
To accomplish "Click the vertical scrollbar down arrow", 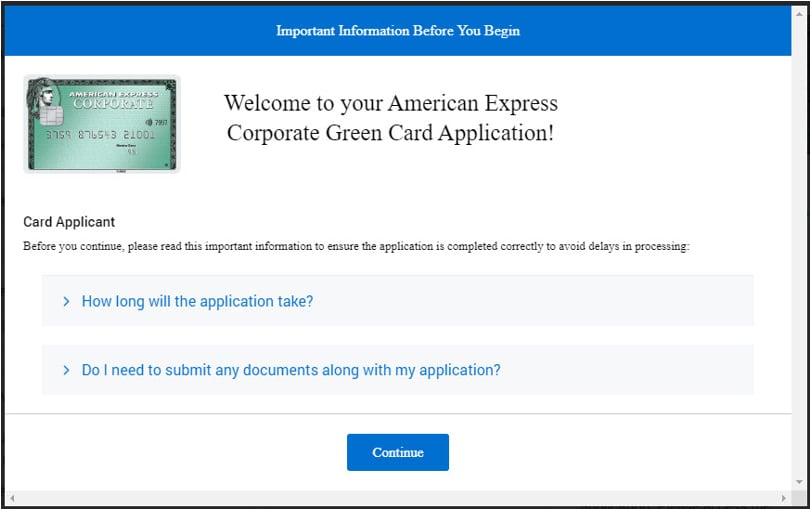I will (x=800, y=482).
